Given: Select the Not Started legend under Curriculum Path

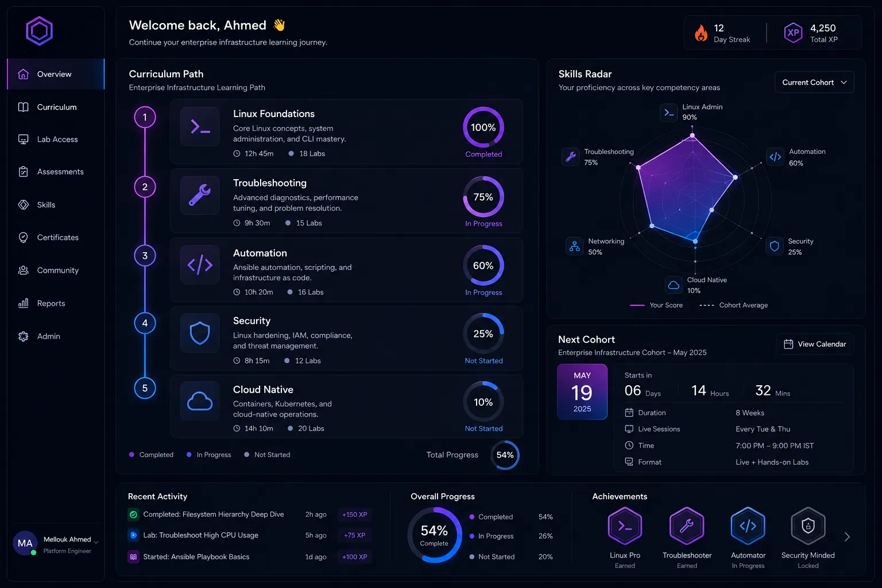Looking at the screenshot, I should pos(267,455).
